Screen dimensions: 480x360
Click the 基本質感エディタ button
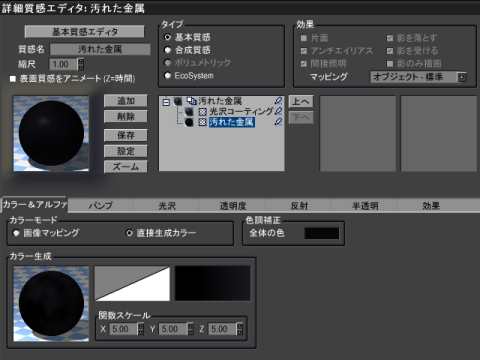pyautogui.click(x=85, y=32)
